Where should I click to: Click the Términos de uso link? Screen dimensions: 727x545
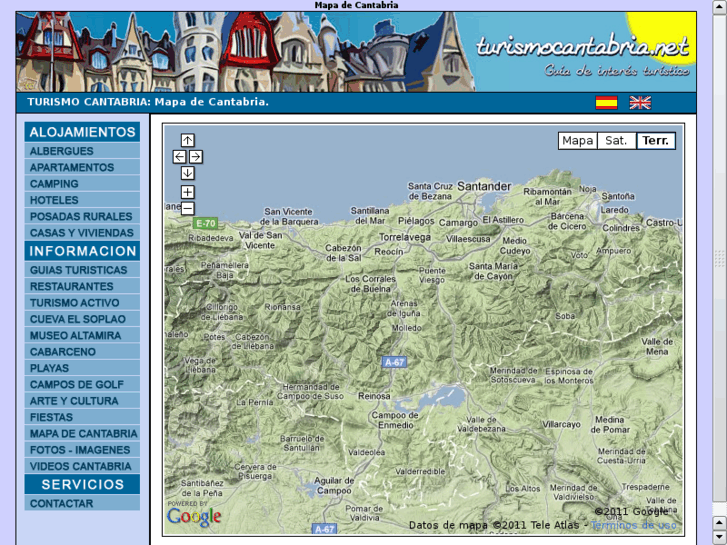[633, 525]
